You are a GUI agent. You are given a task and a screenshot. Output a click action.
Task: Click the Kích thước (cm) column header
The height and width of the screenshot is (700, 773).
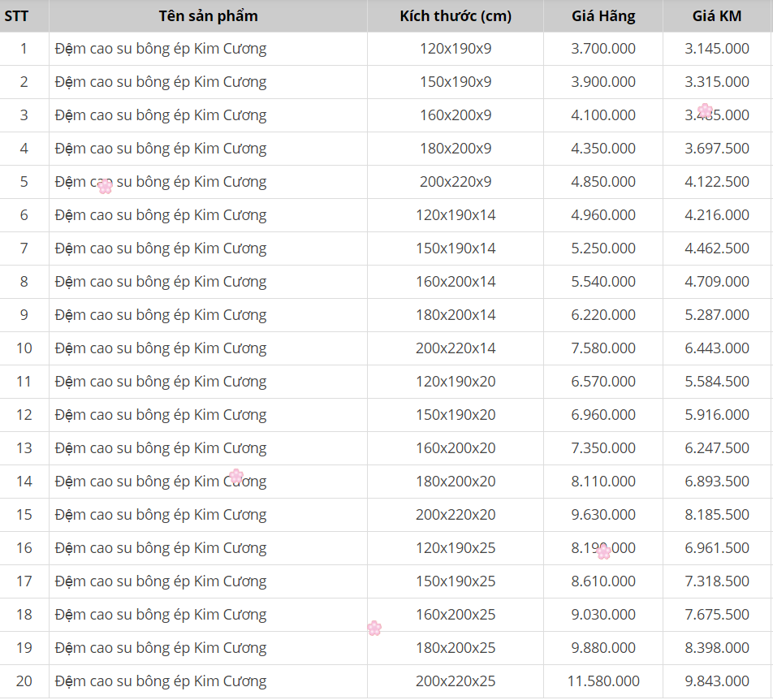point(455,16)
